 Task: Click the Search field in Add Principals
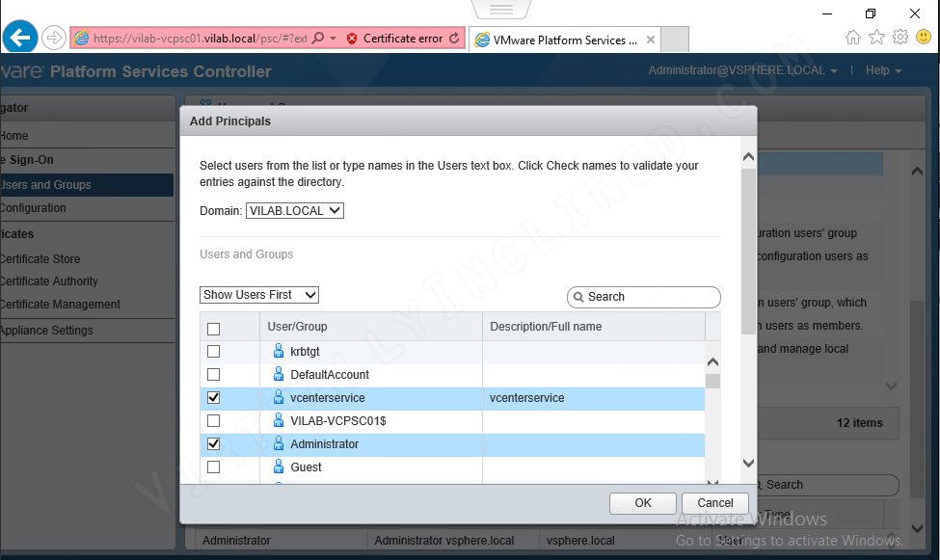pyautogui.click(x=643, y=297)
